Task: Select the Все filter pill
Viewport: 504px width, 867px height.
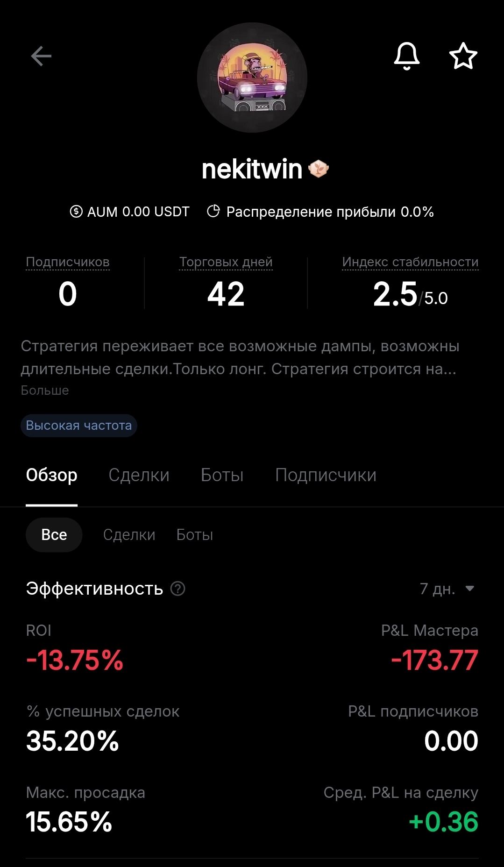Action: pos(54,535)
